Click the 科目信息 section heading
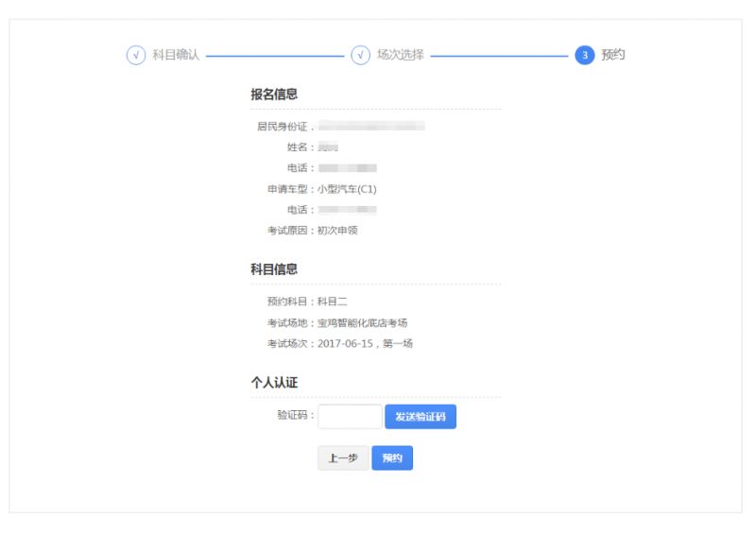Image resolution: width=756 pixels, height=535 pixels. point(274,269)
